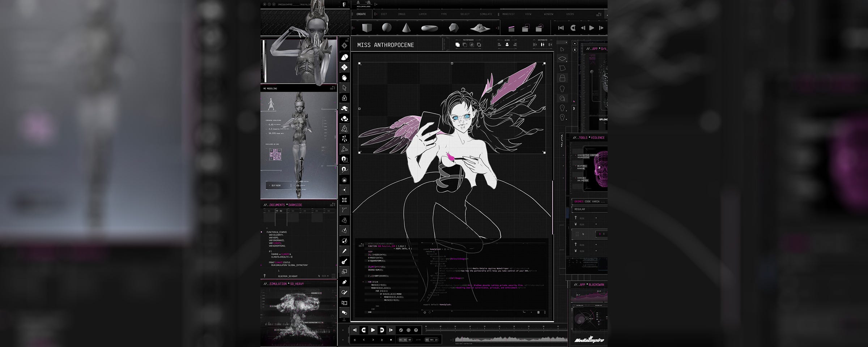Click the flat plane layer icon in right column
This screenshot has width=868, height=347.
pos(562,59)
